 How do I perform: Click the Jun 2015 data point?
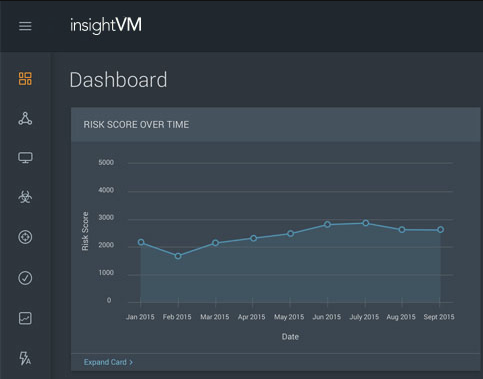327,224
